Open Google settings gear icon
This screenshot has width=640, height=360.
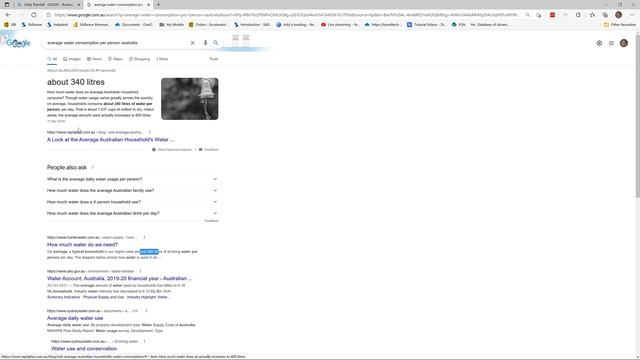coord(599,43)
